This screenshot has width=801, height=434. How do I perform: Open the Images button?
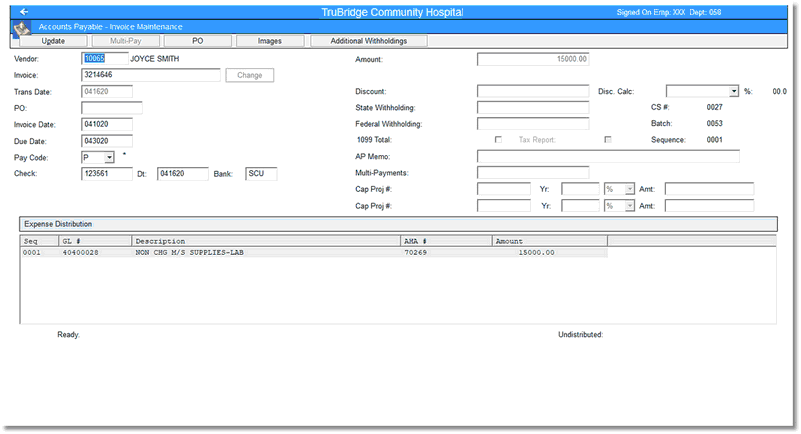tap(270, 41)
